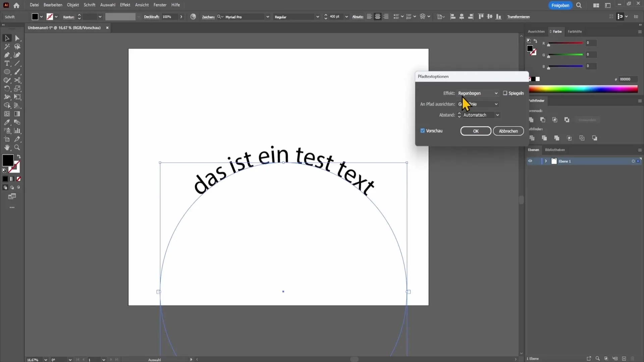The height and width of the screenshot is (362, 644).
Task: Hide Ebene 1 using eye icon
Action: 530,161
